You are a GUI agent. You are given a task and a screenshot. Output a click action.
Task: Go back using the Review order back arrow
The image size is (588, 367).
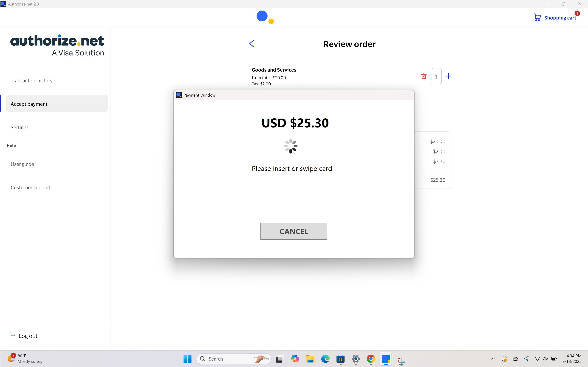tap(252, 43)
